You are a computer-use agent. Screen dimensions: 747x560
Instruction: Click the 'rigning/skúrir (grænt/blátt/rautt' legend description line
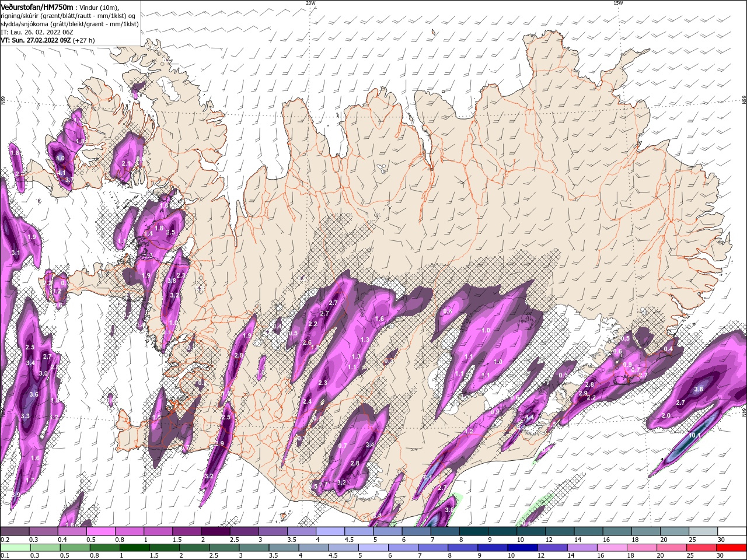pyautogui.click(x=68, y=16)
